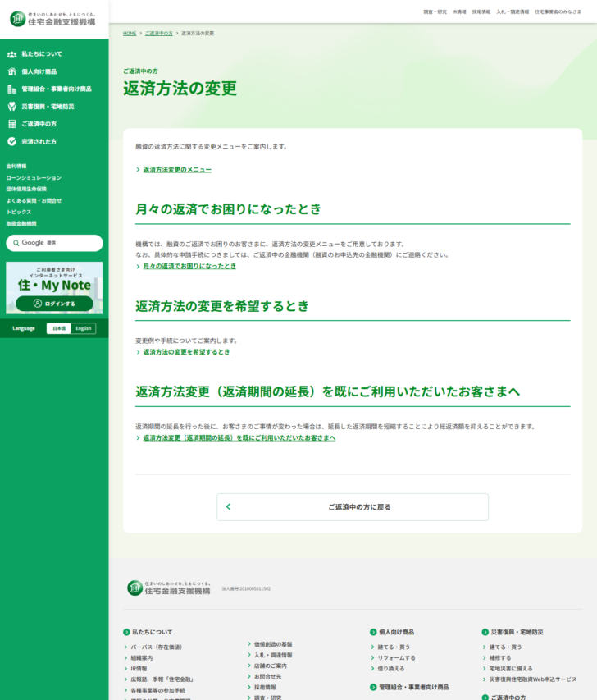Click the footer 住宅金融支援機構 logo
597x700 pixels.
tap(169, 588)
